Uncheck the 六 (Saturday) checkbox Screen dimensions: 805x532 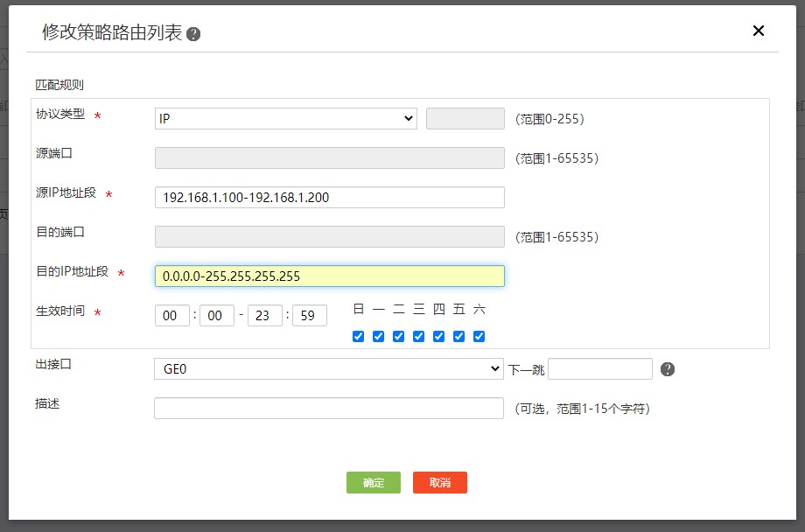(x=479, y=336)
